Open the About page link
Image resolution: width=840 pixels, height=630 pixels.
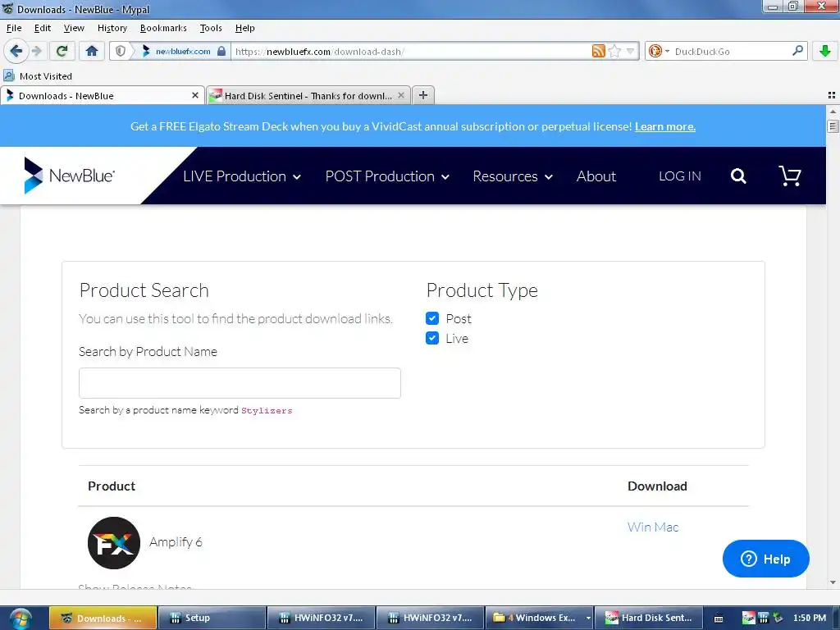pos(596,176)
